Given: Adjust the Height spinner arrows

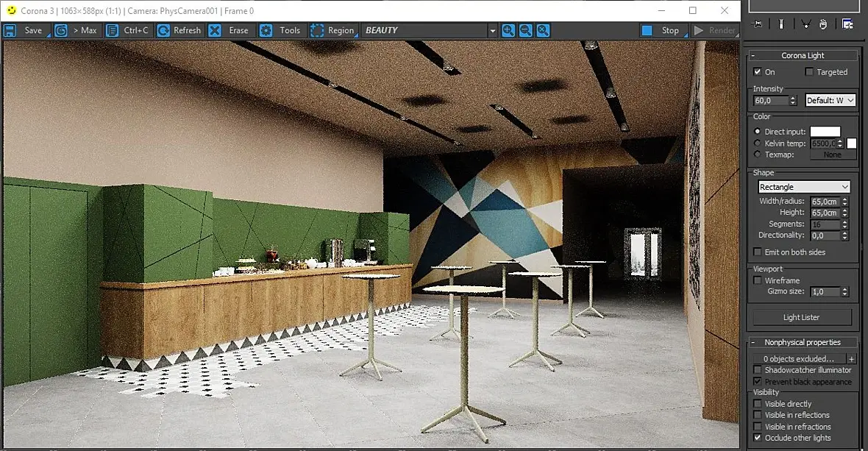Looking at the screenshot, I should [x=844, y=213].
